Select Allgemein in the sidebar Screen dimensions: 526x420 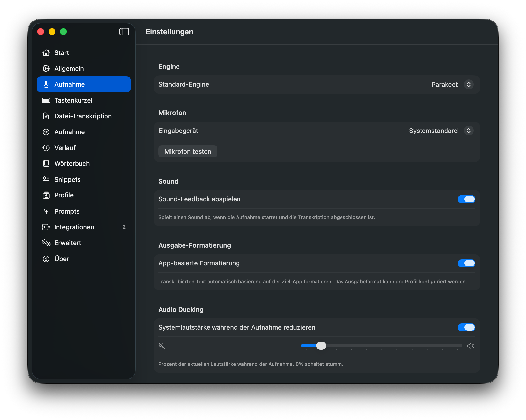pyautogui.click(x=69, y=69)
